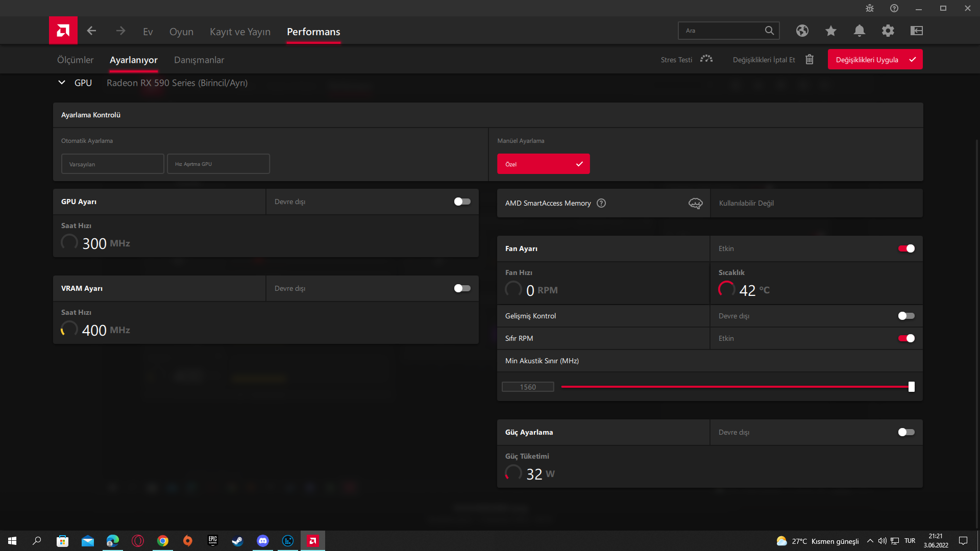Go forward with the right arrow
The image size is (980, 551).
point(120,31)
